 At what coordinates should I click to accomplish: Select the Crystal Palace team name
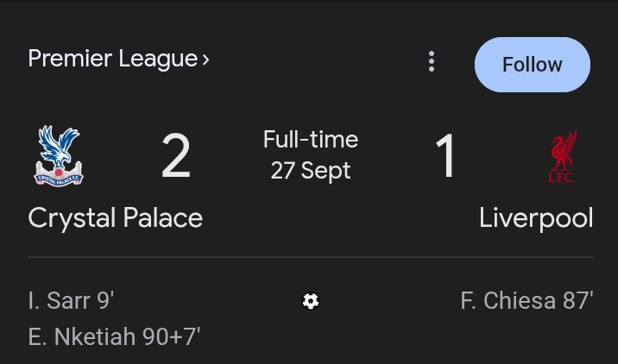(116, 218)
